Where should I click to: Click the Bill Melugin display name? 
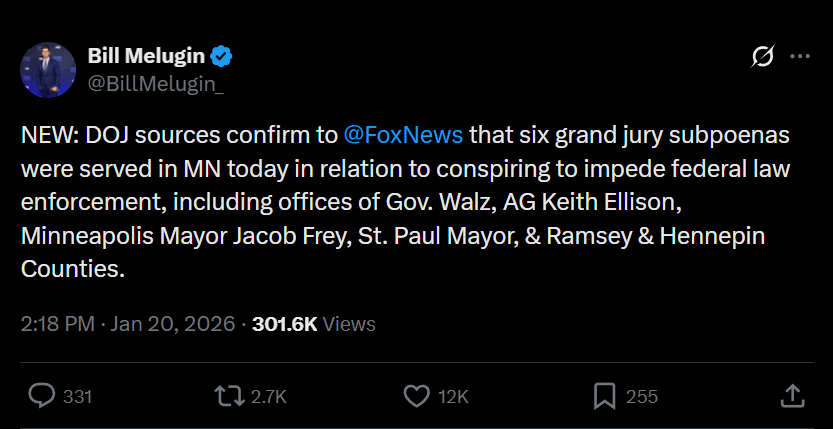[x=150, y=56]
